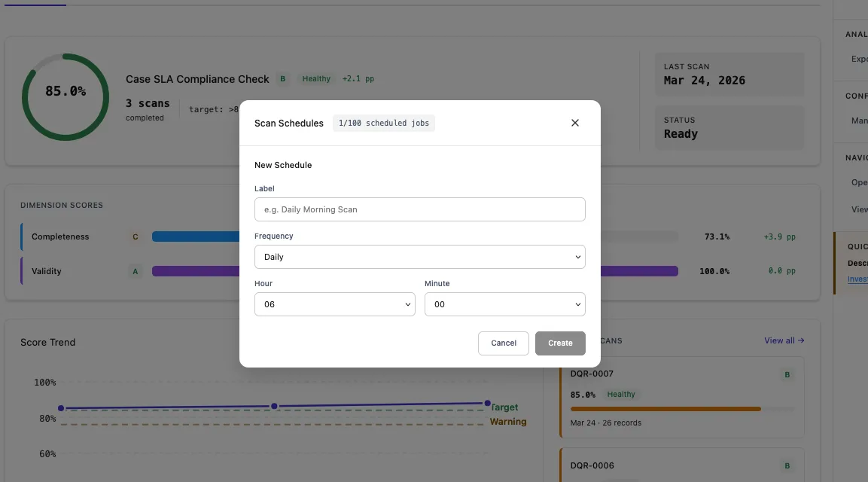Click the Healthy status badge in the header
The image size is (868, 482).
[316, 78]
